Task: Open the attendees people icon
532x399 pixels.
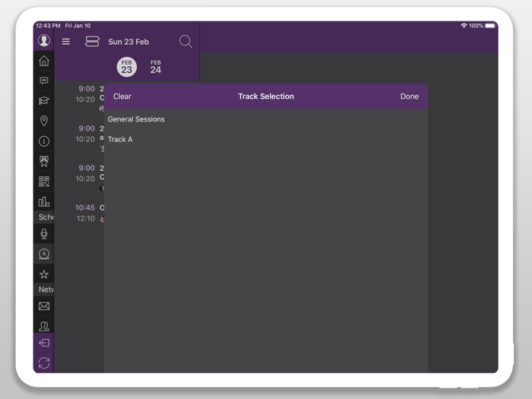Action: [44, 326]
